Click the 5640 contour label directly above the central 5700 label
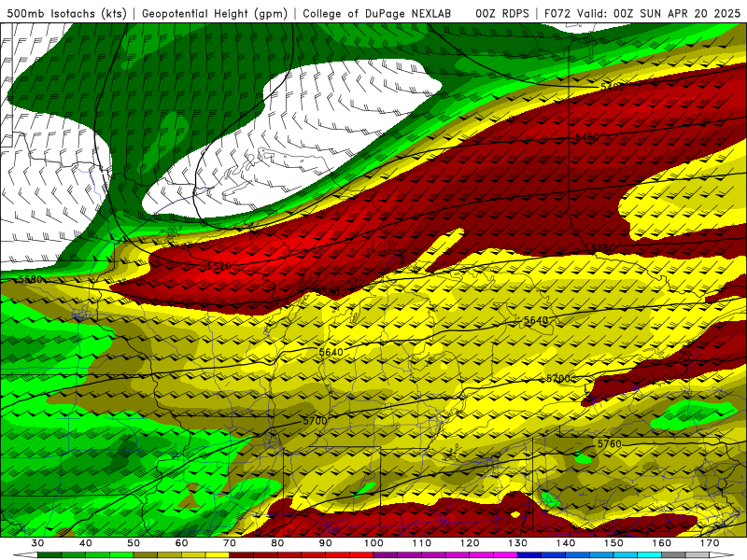 click(331, 353)
